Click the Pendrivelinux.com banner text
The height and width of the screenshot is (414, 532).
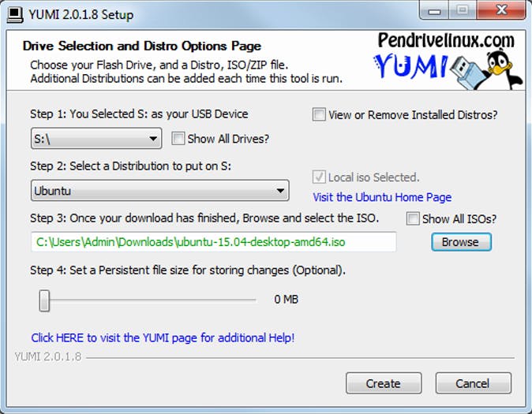446,40
